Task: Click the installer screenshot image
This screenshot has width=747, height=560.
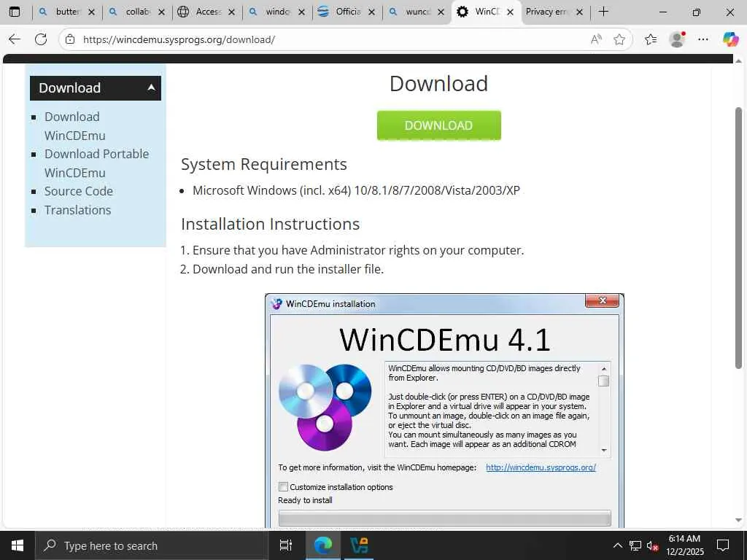Action: pos(444,410)
